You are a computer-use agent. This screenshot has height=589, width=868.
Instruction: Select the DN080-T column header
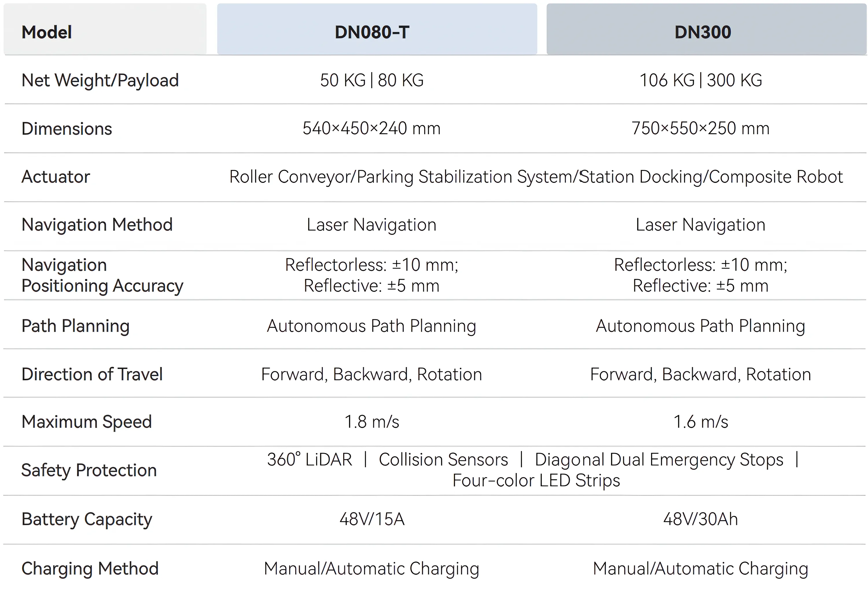[377, 29]
